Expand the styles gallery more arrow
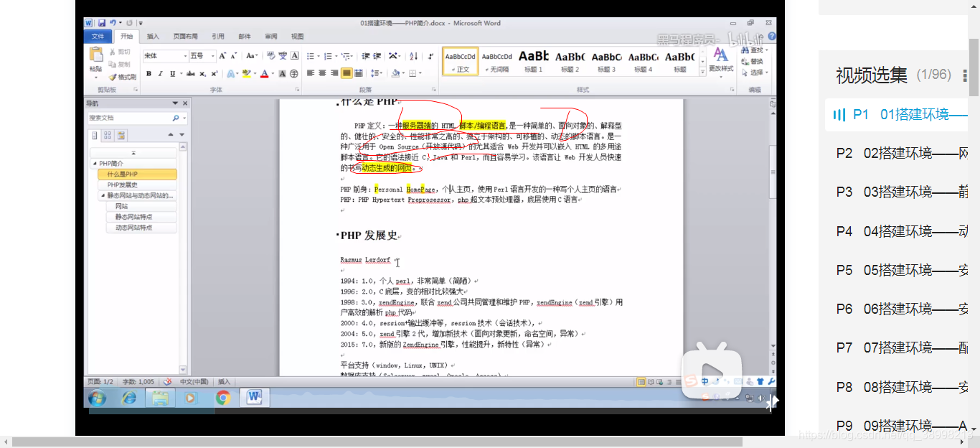Image resolution: width=980 pixels, height=448 pixels. 702,70
